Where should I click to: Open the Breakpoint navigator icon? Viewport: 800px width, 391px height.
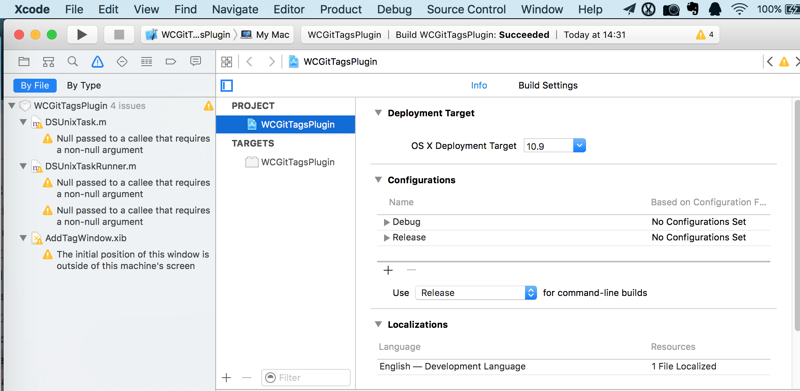click(x=171, y=62)
